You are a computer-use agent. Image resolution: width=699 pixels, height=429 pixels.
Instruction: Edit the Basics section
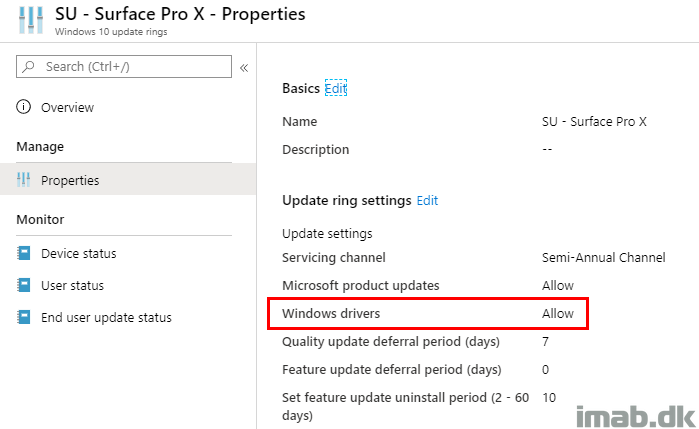pyautogui.click(x=336, y=88)
